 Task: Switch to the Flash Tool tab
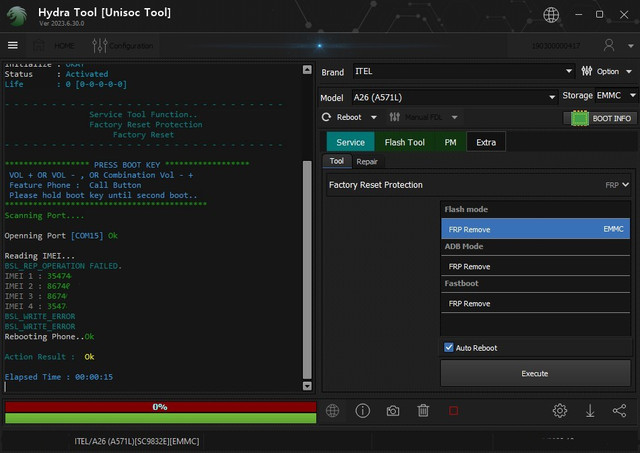404,142
